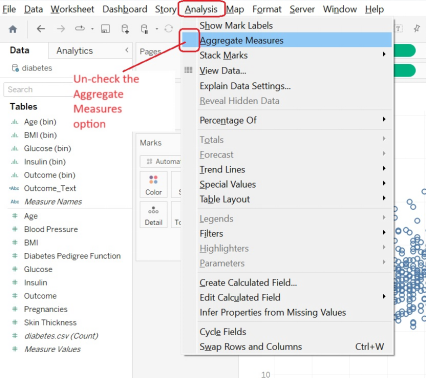Click the number icon beside Glucose field

15,269
